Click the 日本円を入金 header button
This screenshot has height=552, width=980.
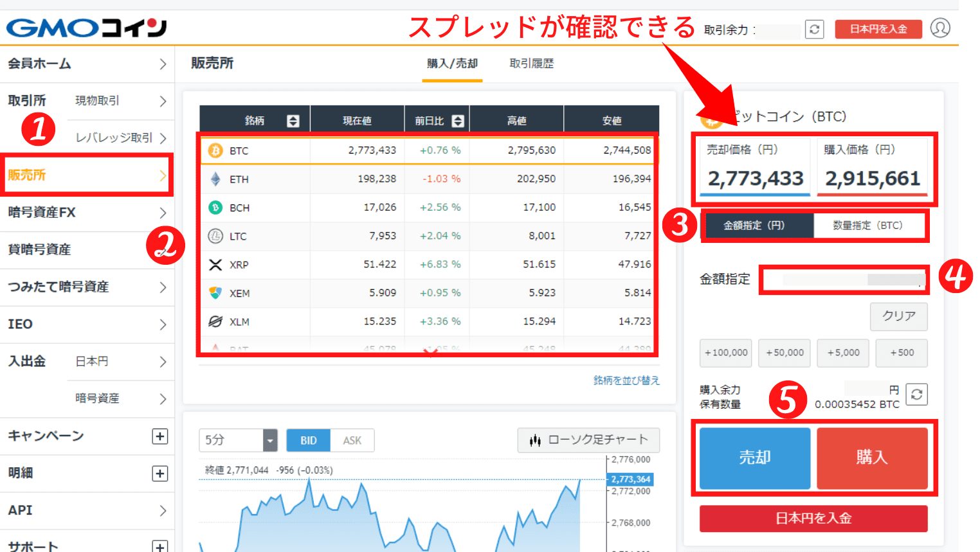pyautogui.click(x=878, y=29)
